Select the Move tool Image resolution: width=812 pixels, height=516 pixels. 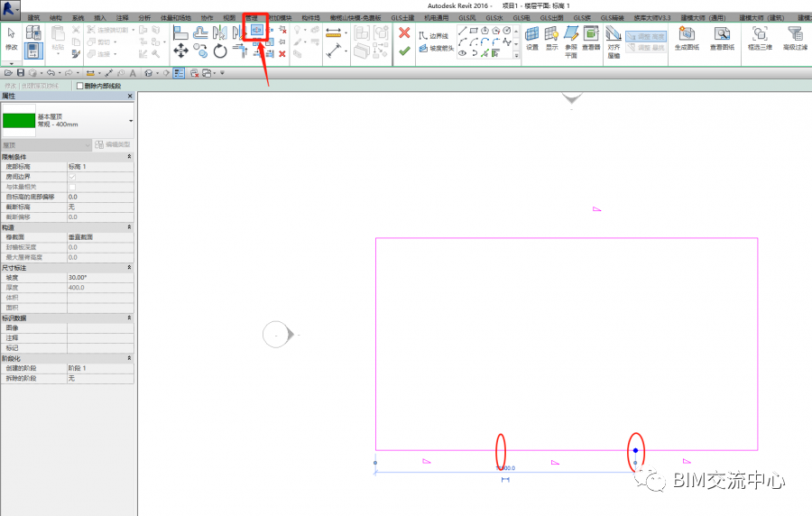180,51
